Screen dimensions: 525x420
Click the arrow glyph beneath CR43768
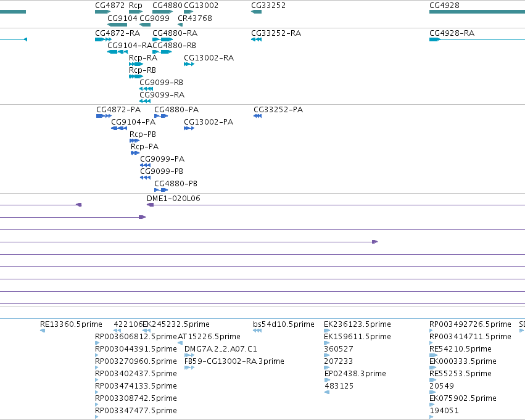180,25
